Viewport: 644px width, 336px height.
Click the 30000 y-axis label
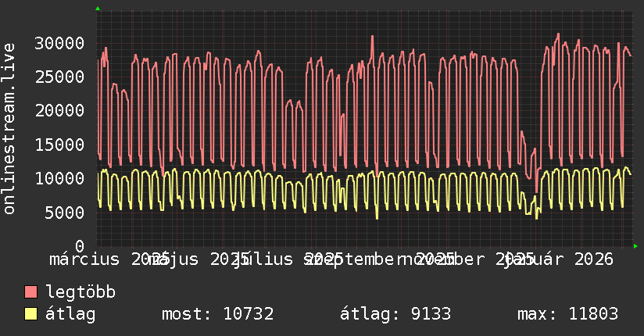[x=59, y=43]
